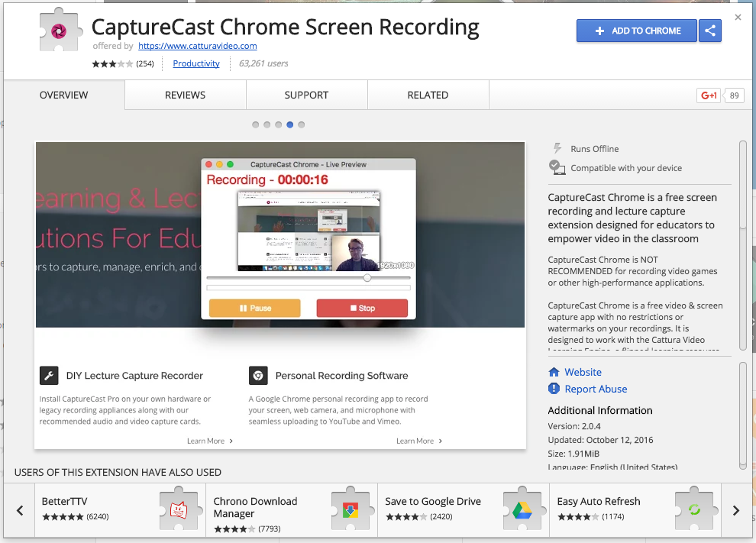The height and width of the screenshot is (543, 756).
Task: Click the Version: 2.0.4 text
Action: [574, 426]
